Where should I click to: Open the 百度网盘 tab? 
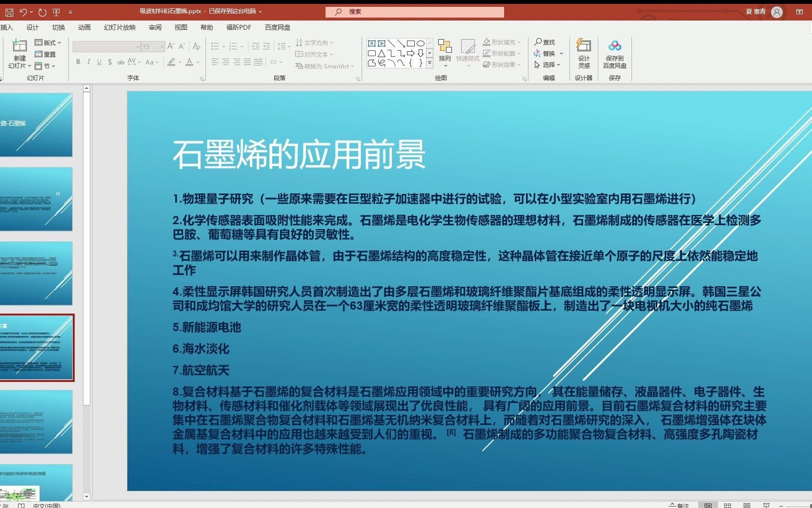tap(278, 27)
